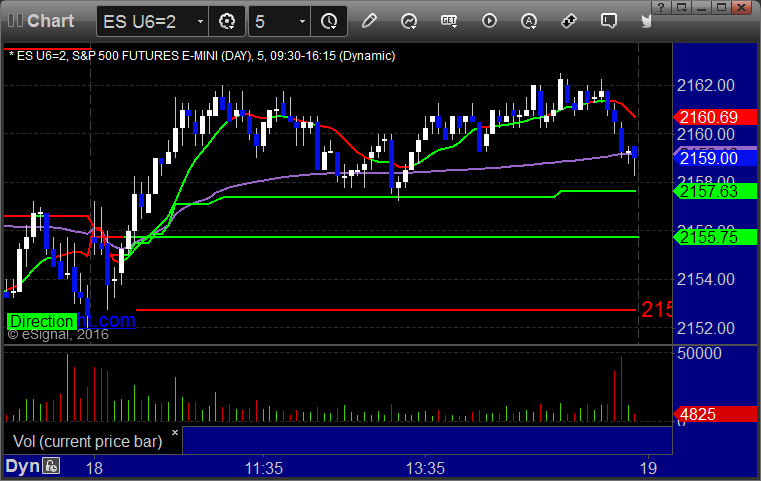The height and width of the screenshot is (481, 761).
Task: Click the red 2160.69 price marker
Action: click(714, 117)
